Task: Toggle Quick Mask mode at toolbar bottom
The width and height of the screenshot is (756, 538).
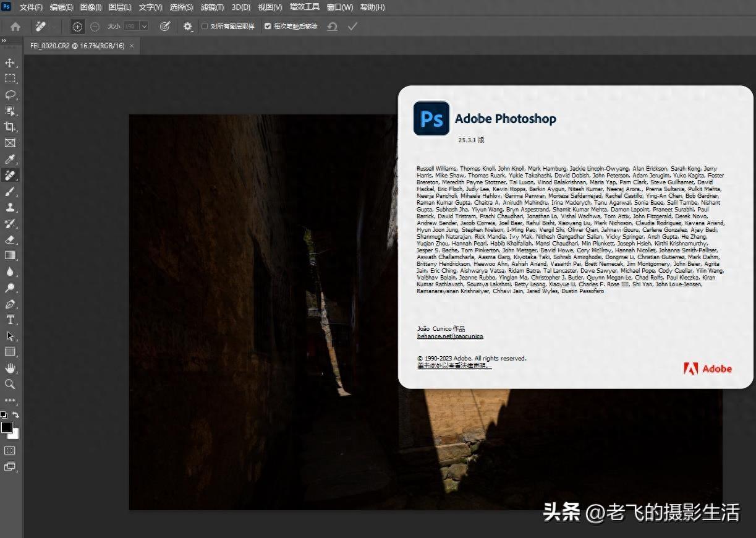Action: pyautogui.click(x=9, y=451)
